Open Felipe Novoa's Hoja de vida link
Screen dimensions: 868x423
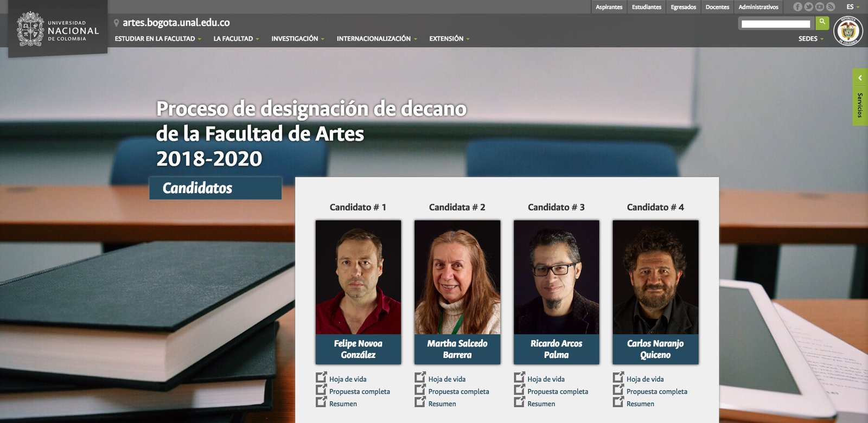[x=348, y=379]
